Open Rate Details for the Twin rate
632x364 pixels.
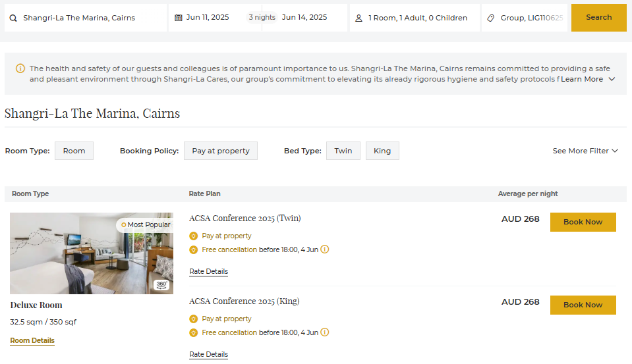(208, 272)
